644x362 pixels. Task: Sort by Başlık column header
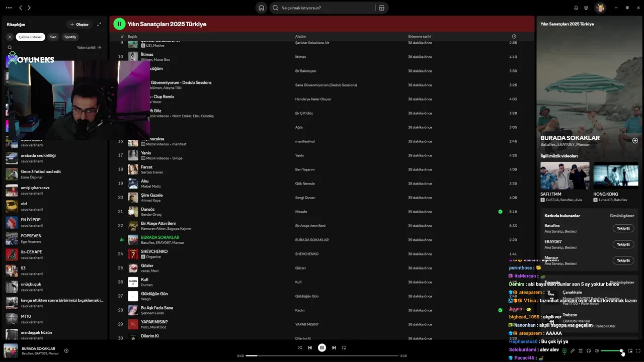point(132,36)
